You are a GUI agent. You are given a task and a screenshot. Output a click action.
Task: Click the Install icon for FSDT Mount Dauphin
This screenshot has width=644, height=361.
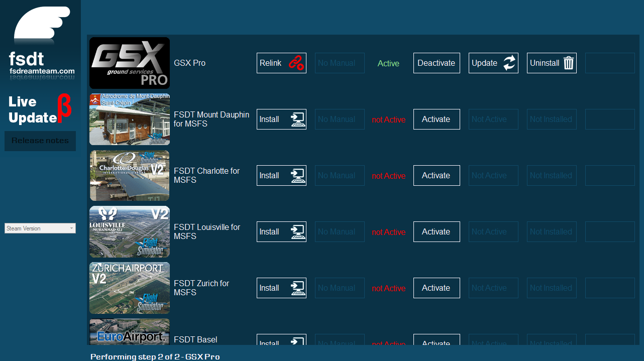click(x=297, y=119)
